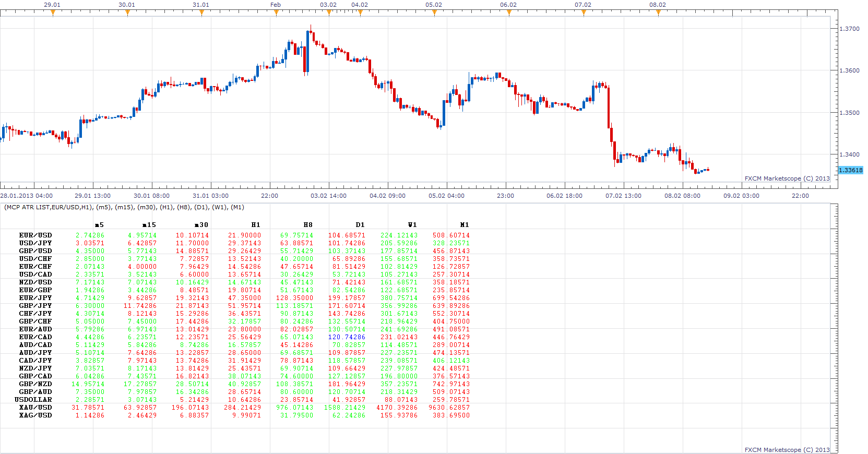Select the 30.01 day marker triangle

tap(127, 13)
